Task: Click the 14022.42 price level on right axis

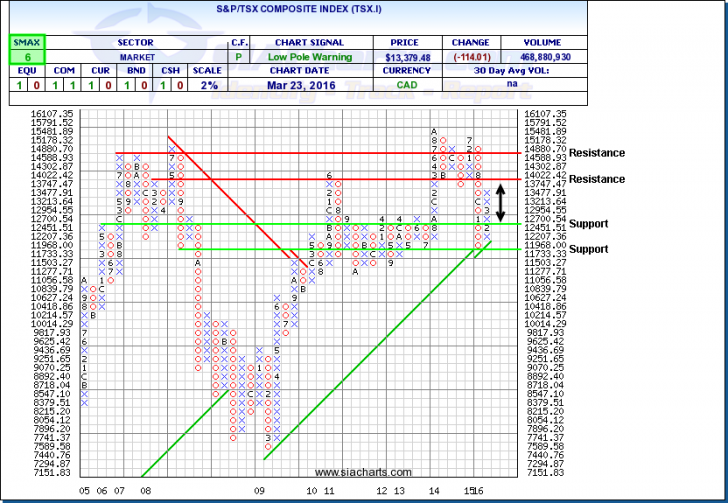Action: pyautogui.click(x=539, y=176)
